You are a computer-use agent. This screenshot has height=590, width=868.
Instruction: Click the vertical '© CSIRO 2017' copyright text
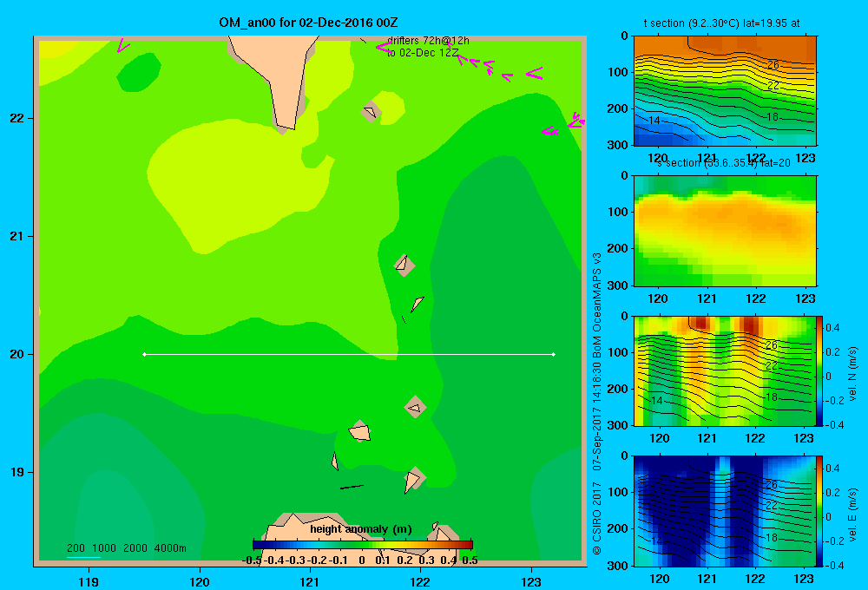point(597,519)
